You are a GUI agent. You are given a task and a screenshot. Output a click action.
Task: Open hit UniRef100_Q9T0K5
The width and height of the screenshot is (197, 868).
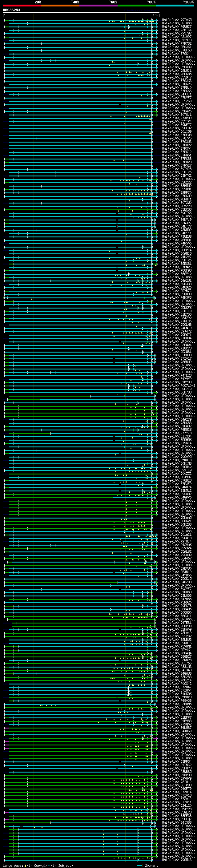[177, 20]
